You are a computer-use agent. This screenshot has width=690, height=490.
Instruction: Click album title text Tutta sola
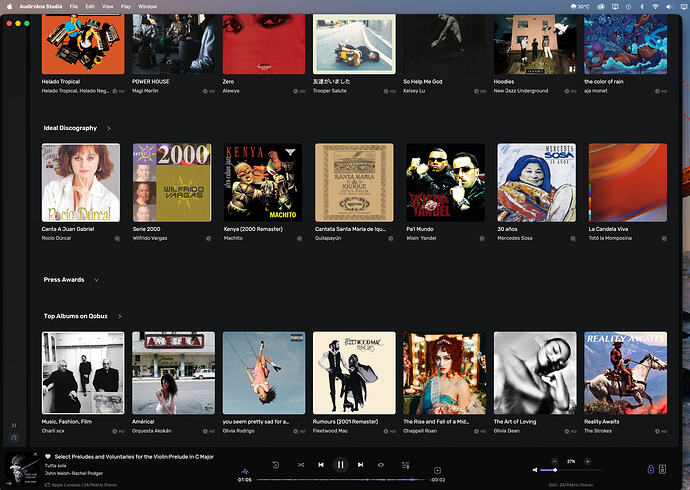[x=55, y=465]
